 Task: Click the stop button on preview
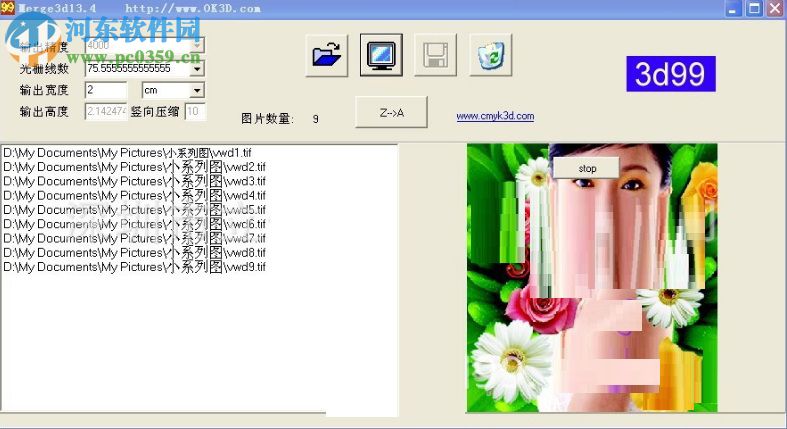[586, 168]
